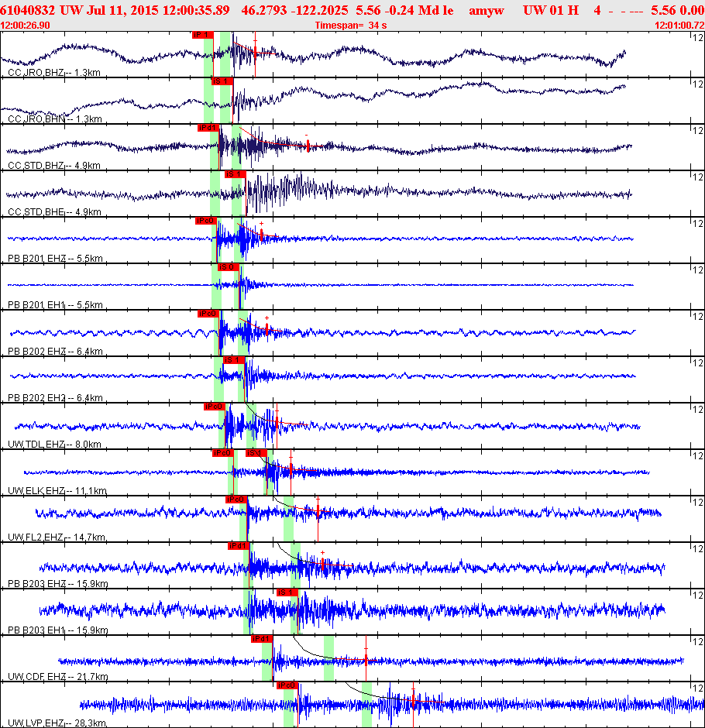Click the iPc0 pick flag on PB.B201.EHZ
The width and height of the screenshot is (705, 728).
coord(206,221)
